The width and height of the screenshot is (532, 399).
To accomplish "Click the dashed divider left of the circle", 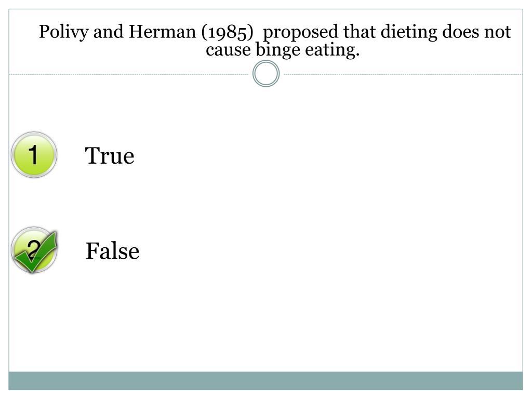I will (129, 74).
